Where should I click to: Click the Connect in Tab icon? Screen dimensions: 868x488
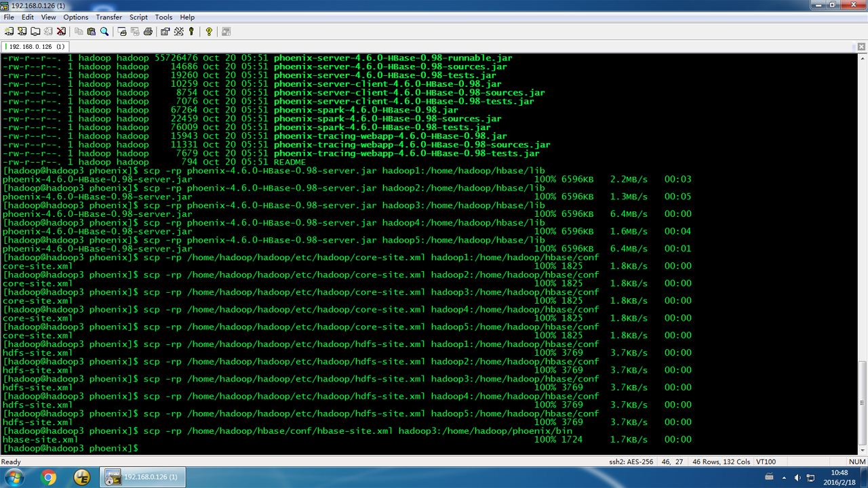tap(35, 31)
